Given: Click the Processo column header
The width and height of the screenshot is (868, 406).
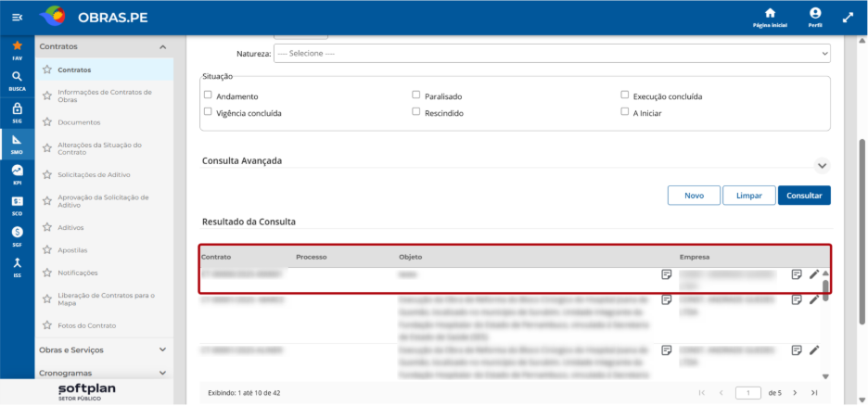Looking at the screenshot, I should (311, 257).
